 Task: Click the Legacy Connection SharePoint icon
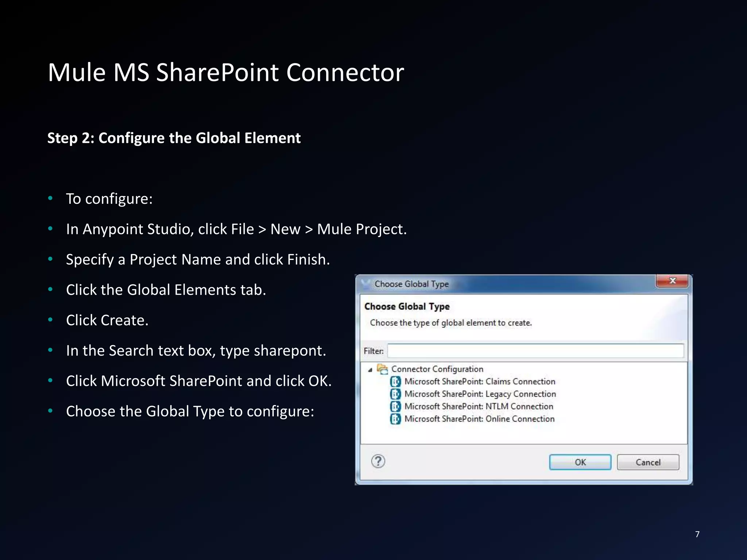coord(395,394)
